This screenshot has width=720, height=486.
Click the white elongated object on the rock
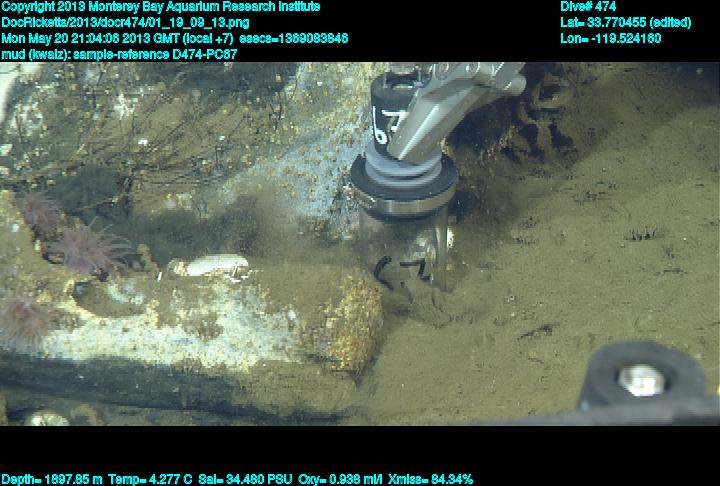click(211, 265)
